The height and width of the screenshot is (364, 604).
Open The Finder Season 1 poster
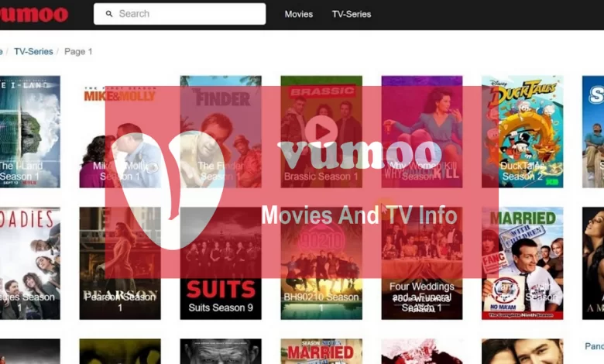221,132
